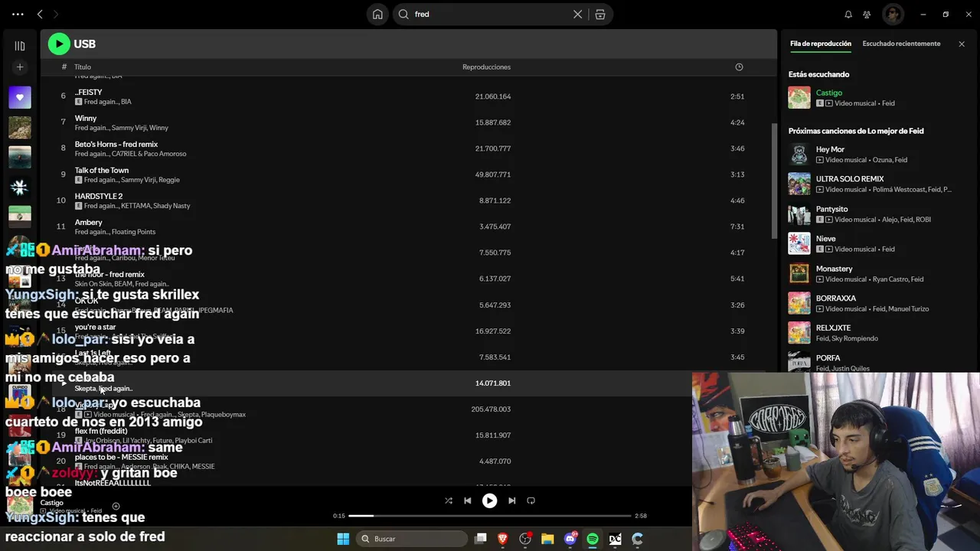Viewport: 980px width, 551px height.
Task: Click the taskbar Buscar search box
Action: pos(413,539)
